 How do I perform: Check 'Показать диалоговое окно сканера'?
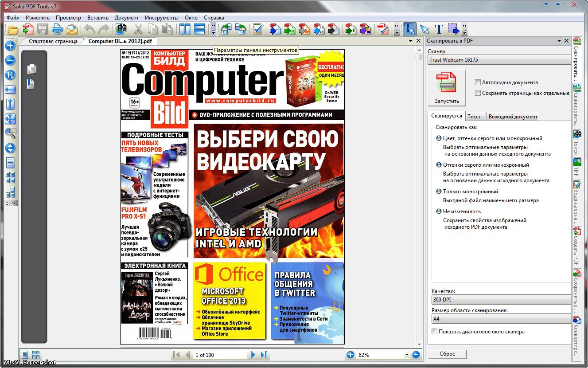pyautogui.click(x=434, y=332)
